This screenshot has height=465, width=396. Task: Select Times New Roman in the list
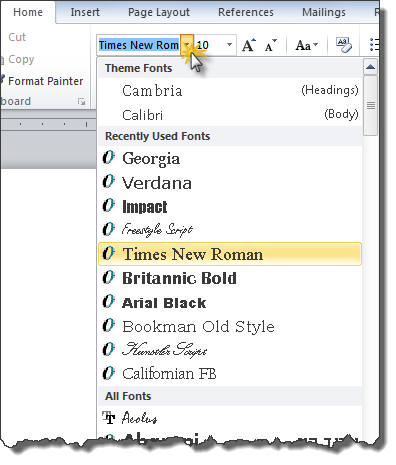[230, 254]
